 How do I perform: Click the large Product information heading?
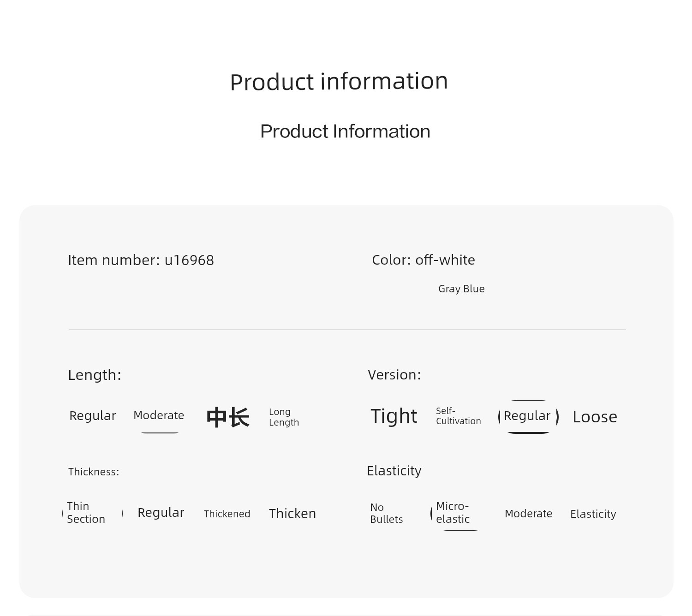tap(339, 82)
